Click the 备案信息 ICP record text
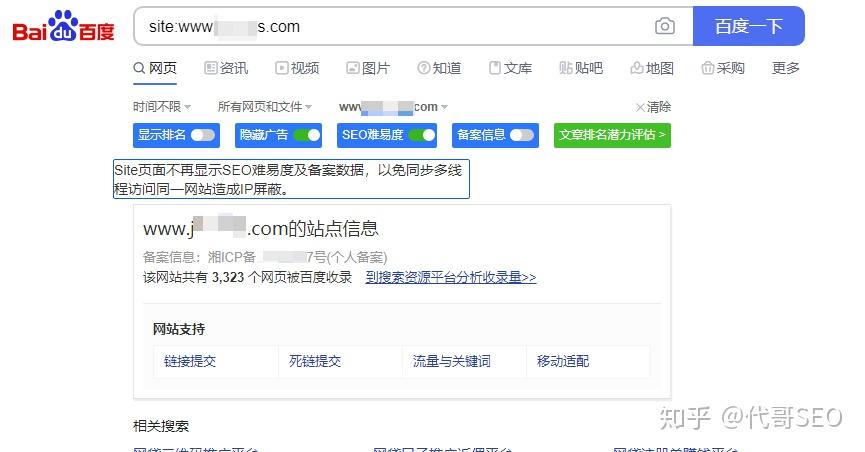This screenshot has height=452, width=865. pos(265,257)
